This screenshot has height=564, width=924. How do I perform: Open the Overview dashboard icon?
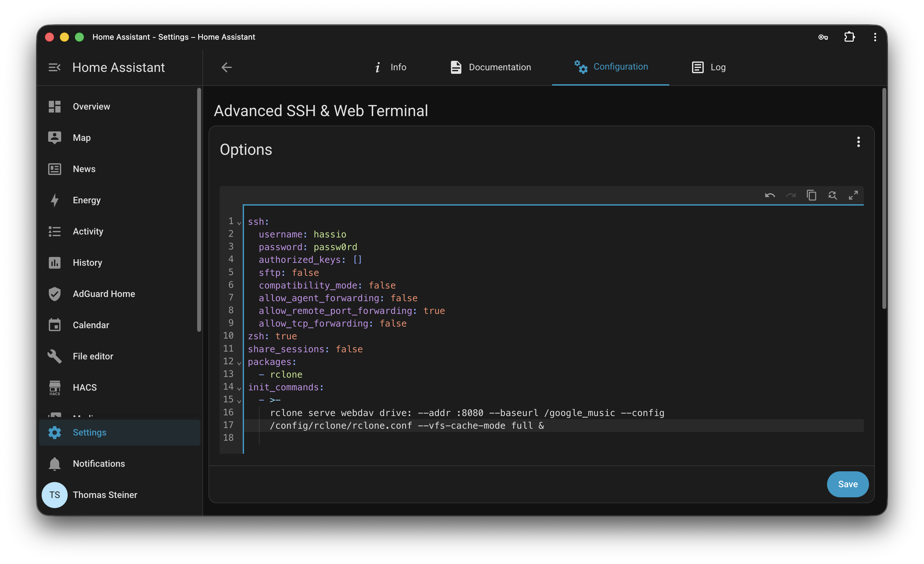point(54,106)
